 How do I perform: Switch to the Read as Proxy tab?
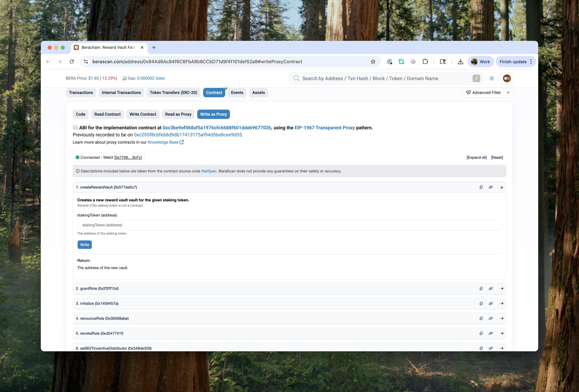click(178, 114)
